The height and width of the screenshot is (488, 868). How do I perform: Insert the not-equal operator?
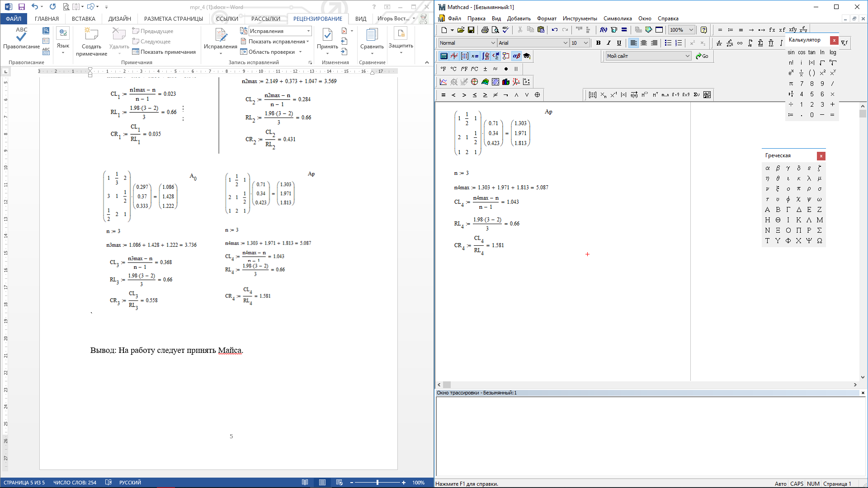(x=495, y=95)
